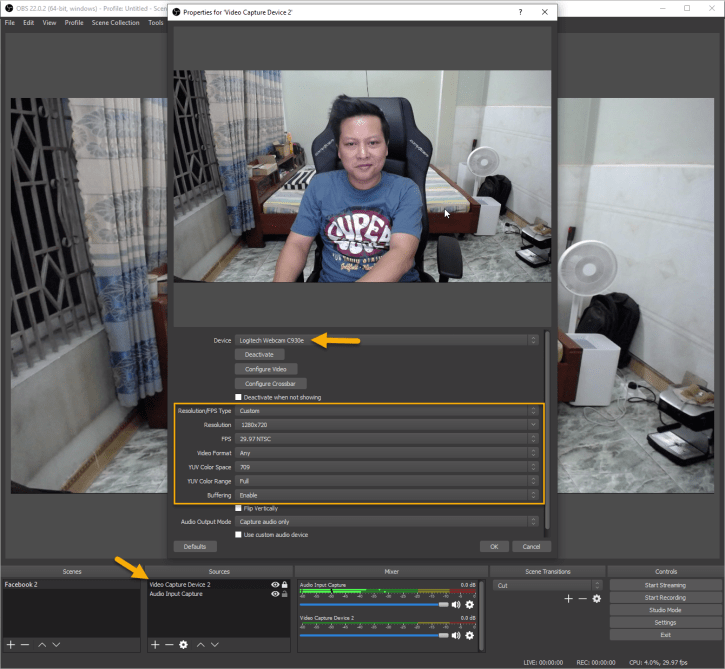Enable Deactivate when not showing checkbox

tap(239, 397)
